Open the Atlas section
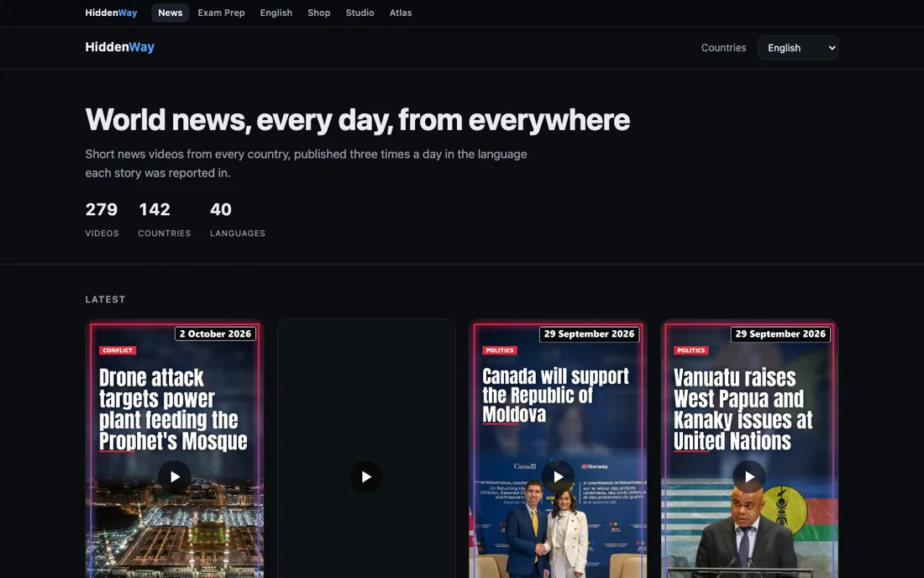This screenshot has width=924, height=578. pyautogui.click(x=400, y=13)
